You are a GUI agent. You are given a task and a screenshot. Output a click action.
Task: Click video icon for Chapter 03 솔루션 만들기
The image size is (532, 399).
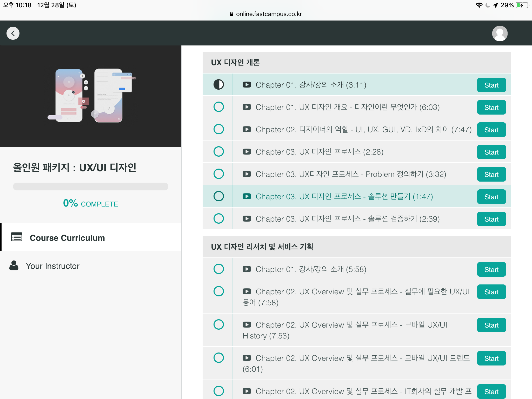tap(247, 196)
